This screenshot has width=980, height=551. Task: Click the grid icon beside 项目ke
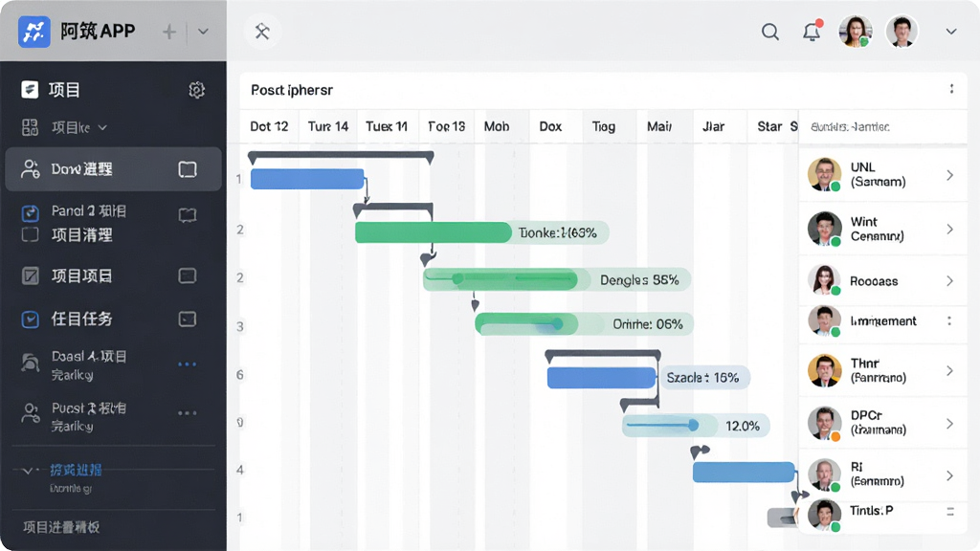pyautogui.click(x=30, y=127)
